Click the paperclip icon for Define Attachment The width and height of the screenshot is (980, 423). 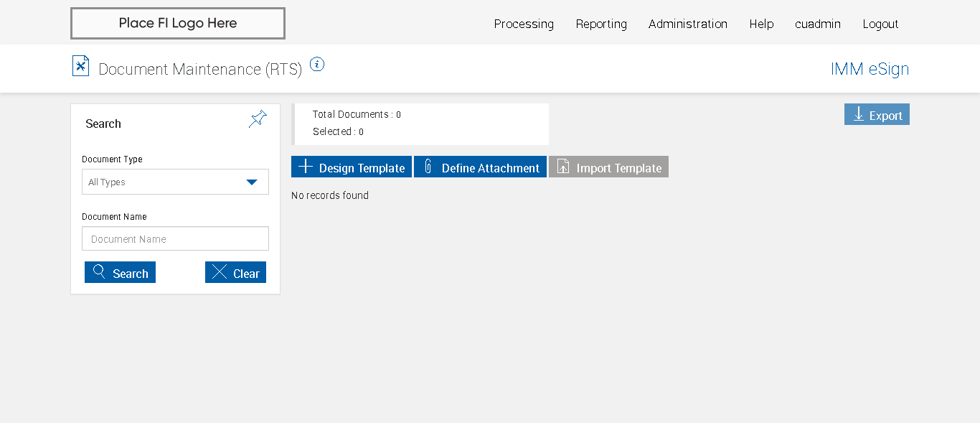click(428, 167)
